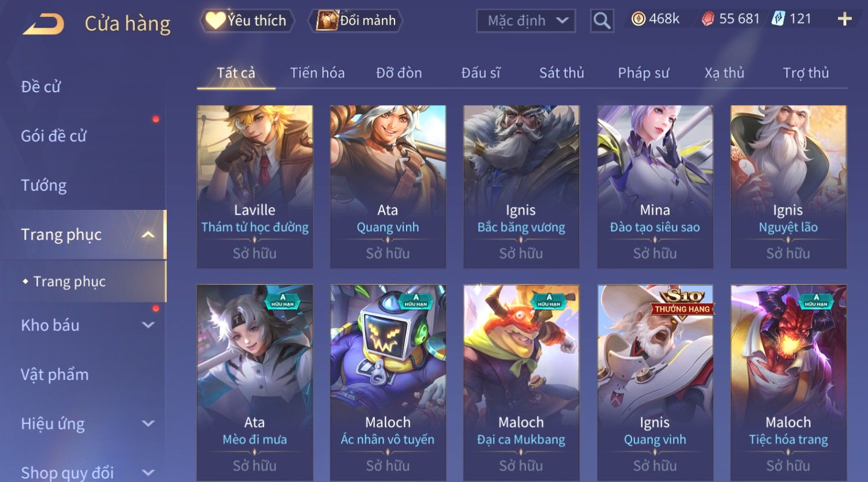This screenshot has height=482, width=868.
Task: Switch to the Tiến hóa tab
Action: 317,73
